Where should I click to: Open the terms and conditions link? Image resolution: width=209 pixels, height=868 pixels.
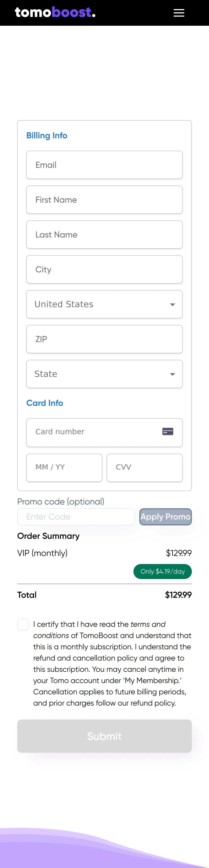(x=148, y=624)
